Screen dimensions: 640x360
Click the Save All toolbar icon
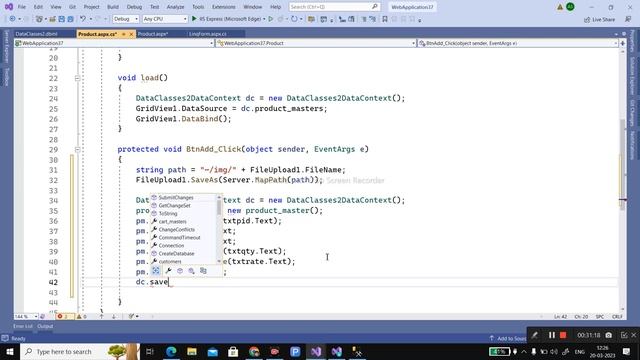70,19
